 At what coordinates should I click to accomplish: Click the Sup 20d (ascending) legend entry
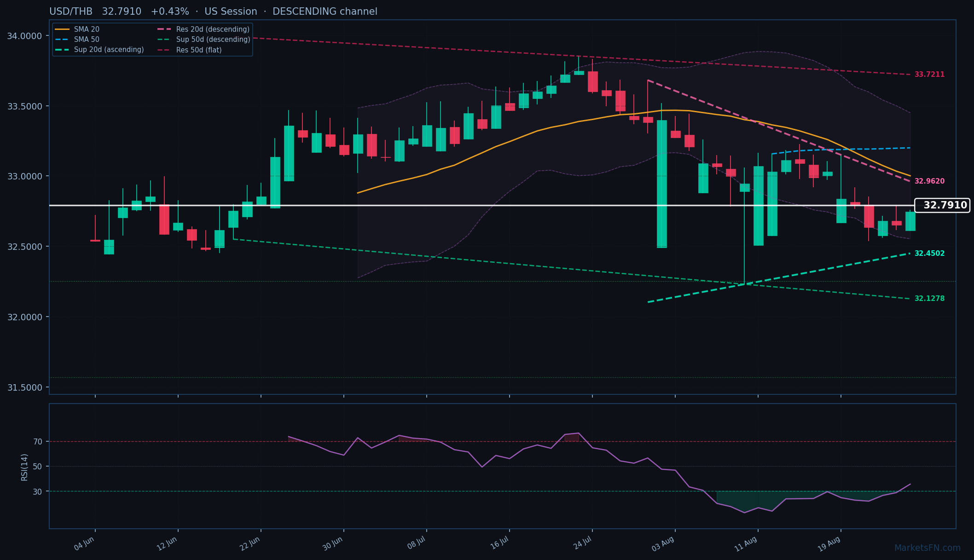[99, 50]
